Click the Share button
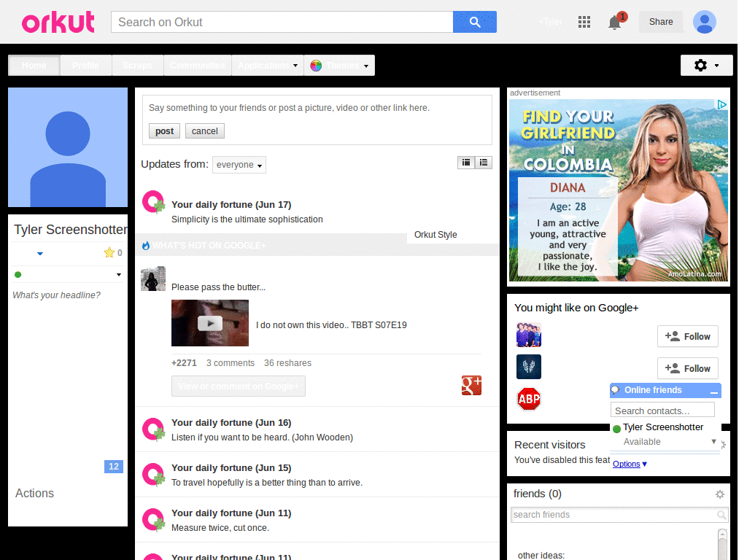The height and width of the screenshot is (560, 747). [x=661, y=22]
